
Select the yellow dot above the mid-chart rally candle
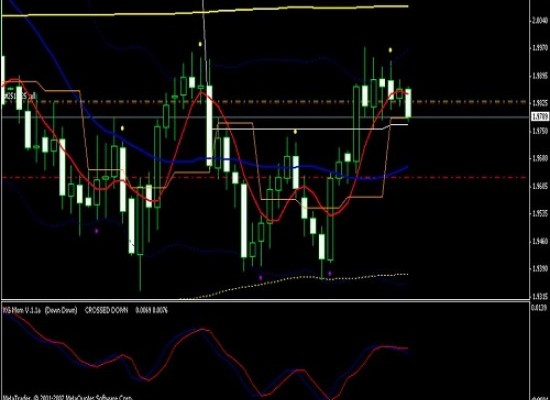(x=295, y=132)
